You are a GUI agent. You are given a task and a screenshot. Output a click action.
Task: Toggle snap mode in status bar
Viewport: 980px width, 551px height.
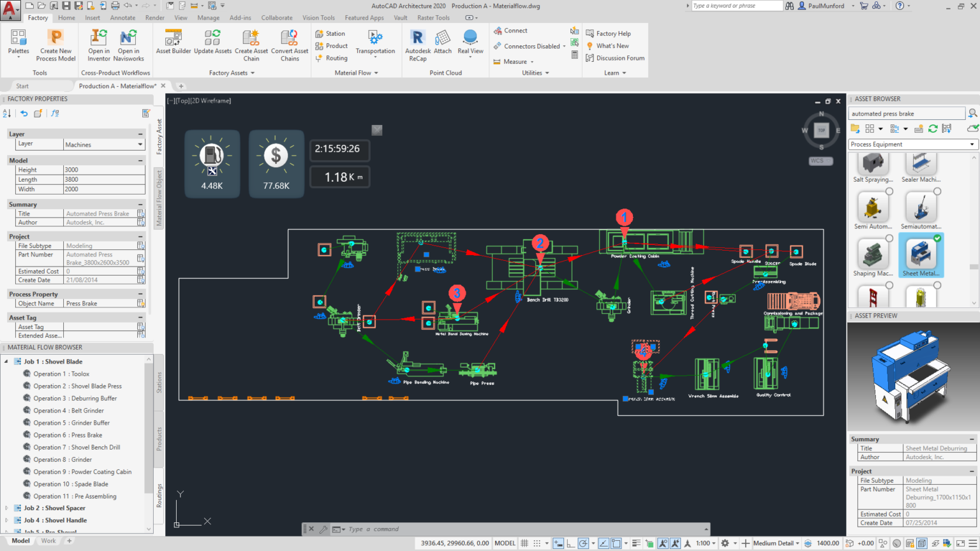coord(537,543)
